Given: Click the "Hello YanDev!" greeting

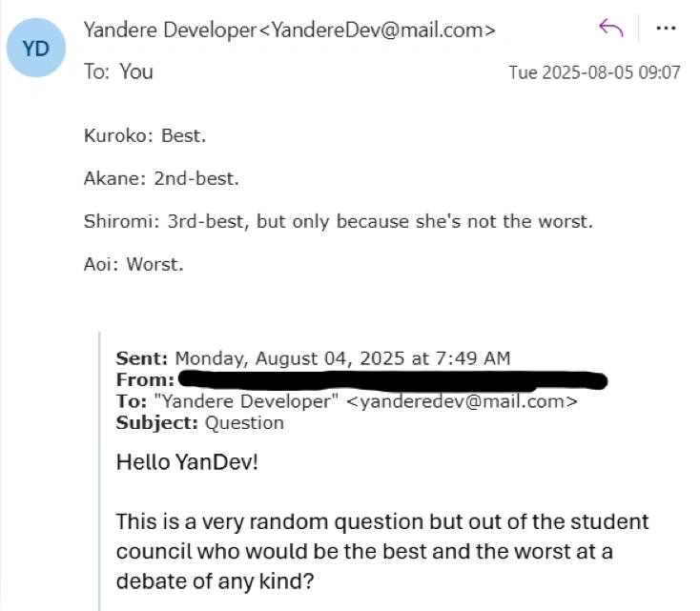Looking at the screenshot, I should [x=187, y=463].
